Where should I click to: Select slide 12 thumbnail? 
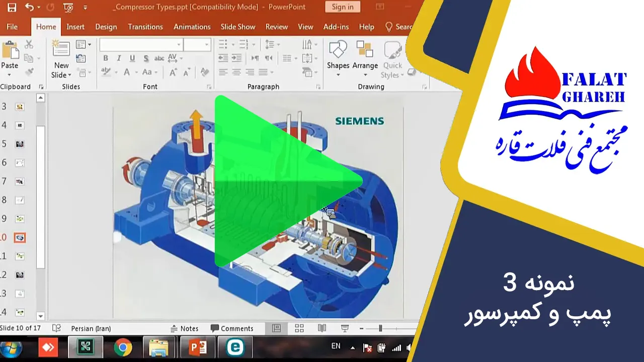tap(20, 275)
